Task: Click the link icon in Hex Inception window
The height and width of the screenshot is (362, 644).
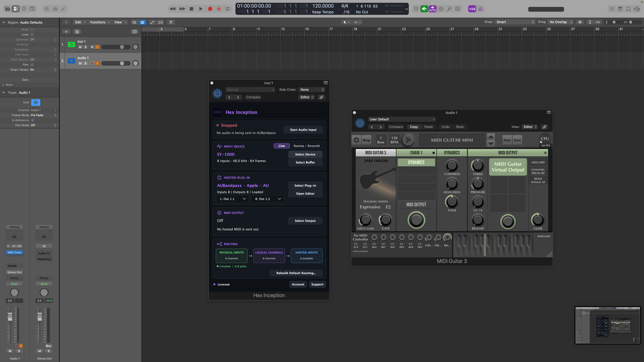Action: 321,97
